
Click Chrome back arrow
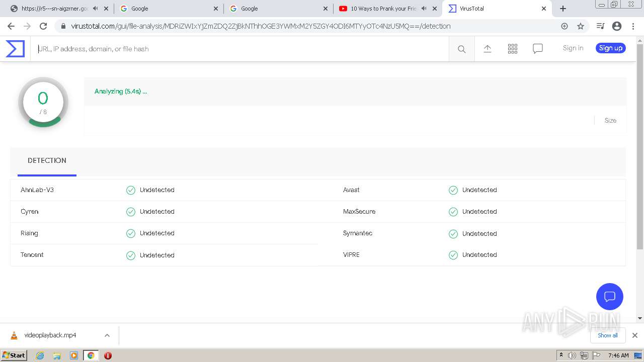point(11,26)
